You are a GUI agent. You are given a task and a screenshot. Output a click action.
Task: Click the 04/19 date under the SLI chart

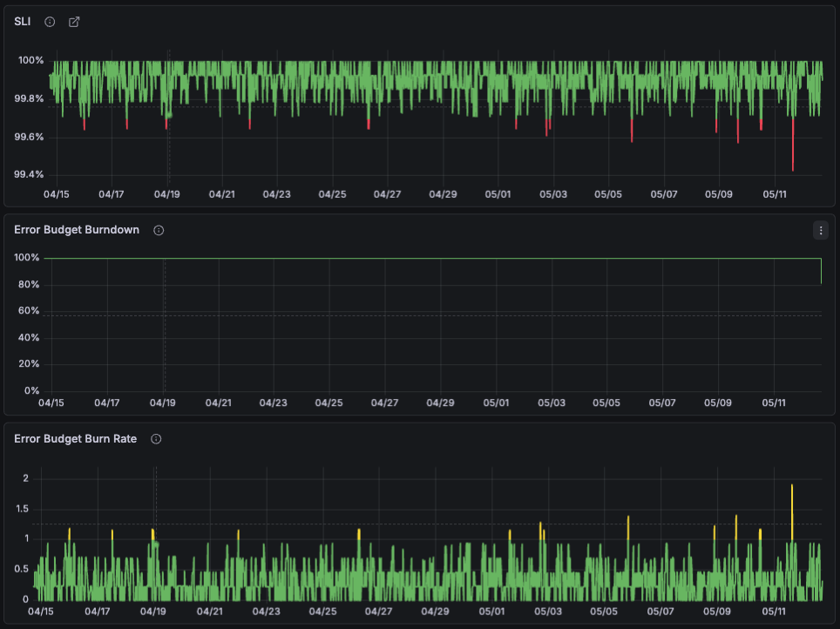(x=167, y=194)
